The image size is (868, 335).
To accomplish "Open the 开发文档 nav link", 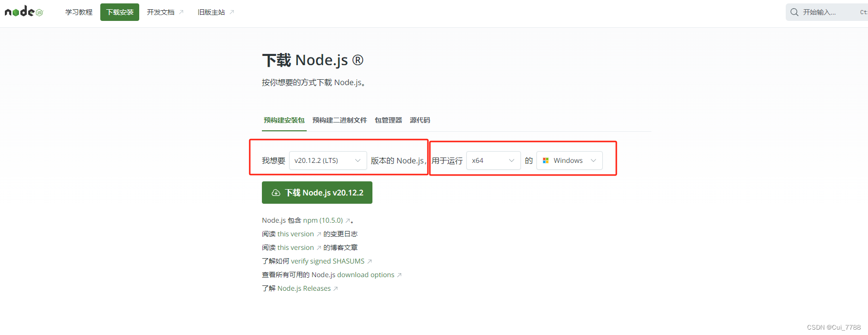I will click(x=165, y=12).
